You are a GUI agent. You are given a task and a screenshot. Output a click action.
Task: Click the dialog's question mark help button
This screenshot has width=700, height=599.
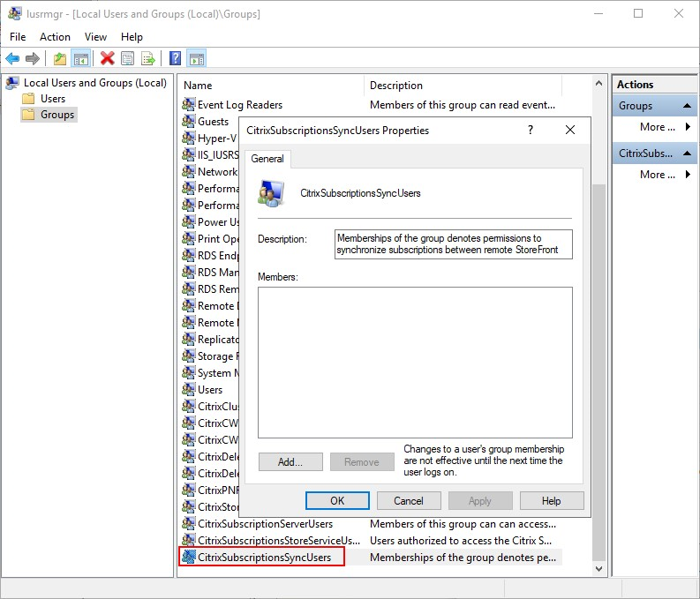click(x=531, y=130)
